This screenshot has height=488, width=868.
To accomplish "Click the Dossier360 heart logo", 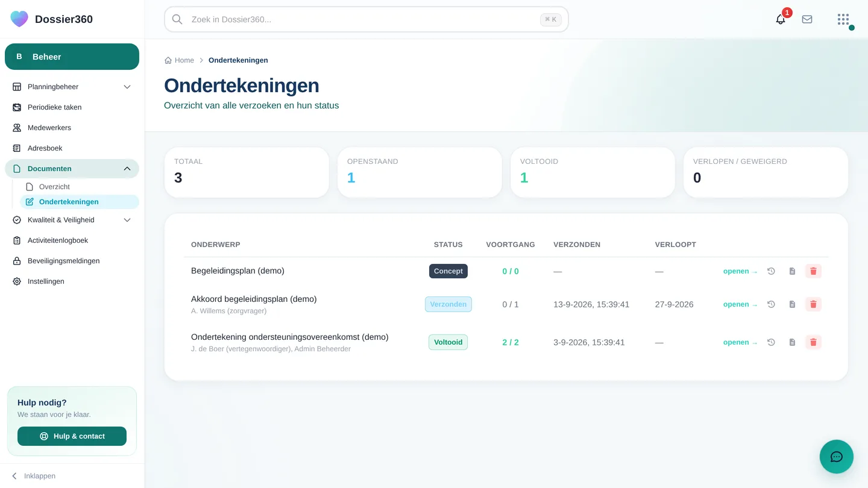I will (19, 19).
